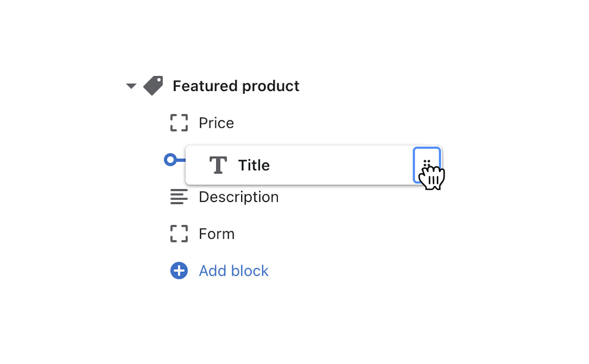Click the word "block" in Add block
589x364 pixels.
(250, 270)
